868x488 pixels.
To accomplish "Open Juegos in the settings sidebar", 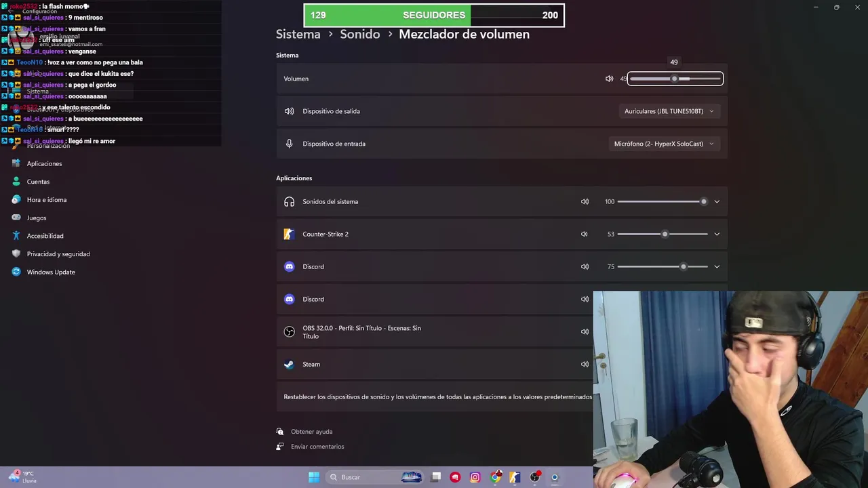I will pos(37,218).
